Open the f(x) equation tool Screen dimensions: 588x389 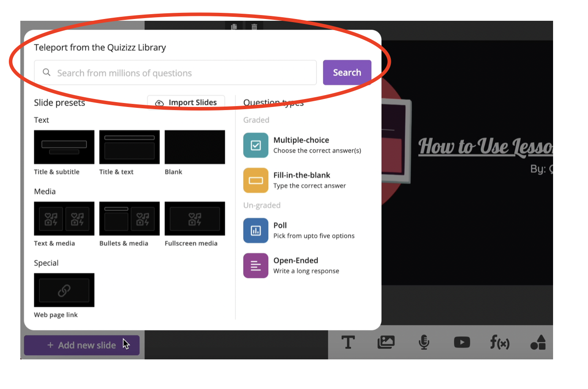click(x=500, y=342)
